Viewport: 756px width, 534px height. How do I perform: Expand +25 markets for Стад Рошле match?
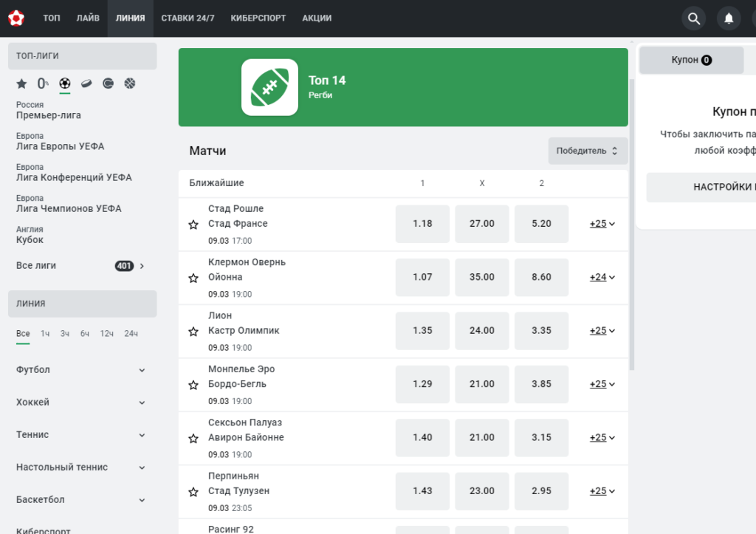coord(602,224)
